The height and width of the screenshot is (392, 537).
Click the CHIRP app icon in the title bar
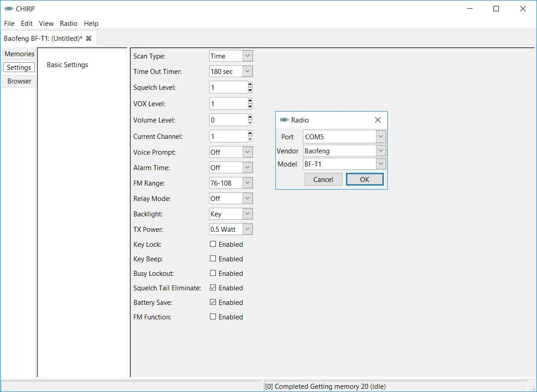pos(9,9)
